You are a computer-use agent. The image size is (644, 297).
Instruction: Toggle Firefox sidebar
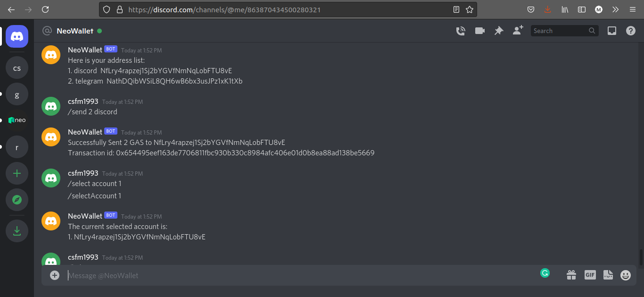pyautogui.click(x=582, y=9)
